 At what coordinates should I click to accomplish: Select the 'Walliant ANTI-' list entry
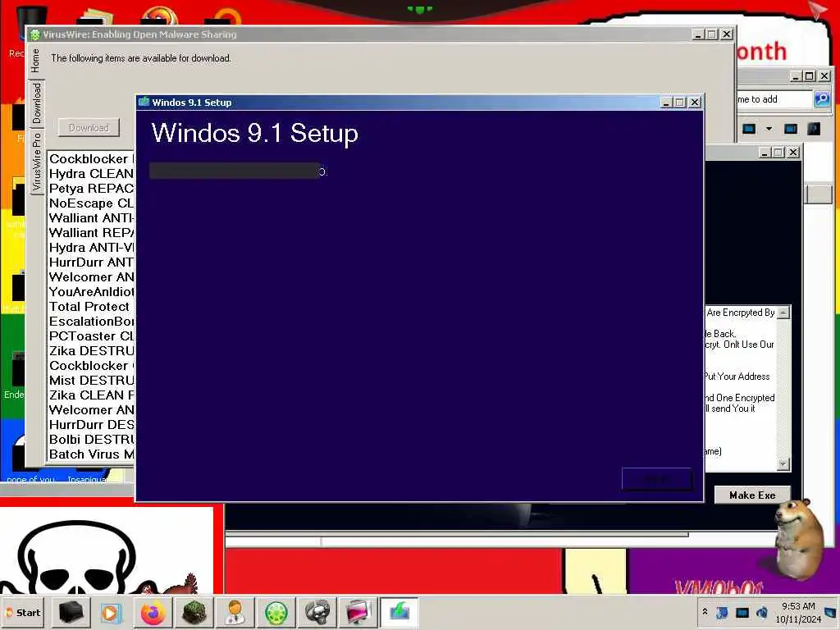(x=91, y=218)
